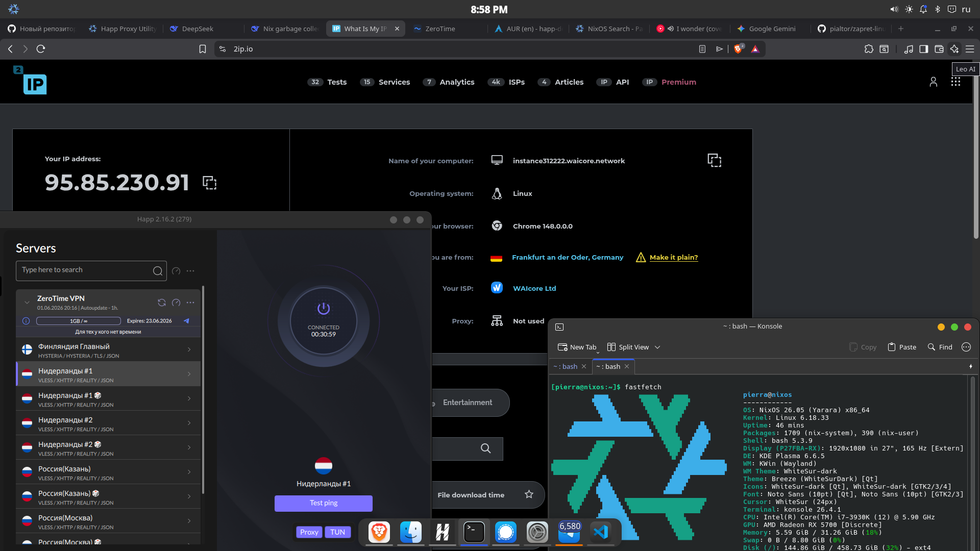Open the Brave Wallet icon
The image size is (980, 551).
[x=939, y=49]
